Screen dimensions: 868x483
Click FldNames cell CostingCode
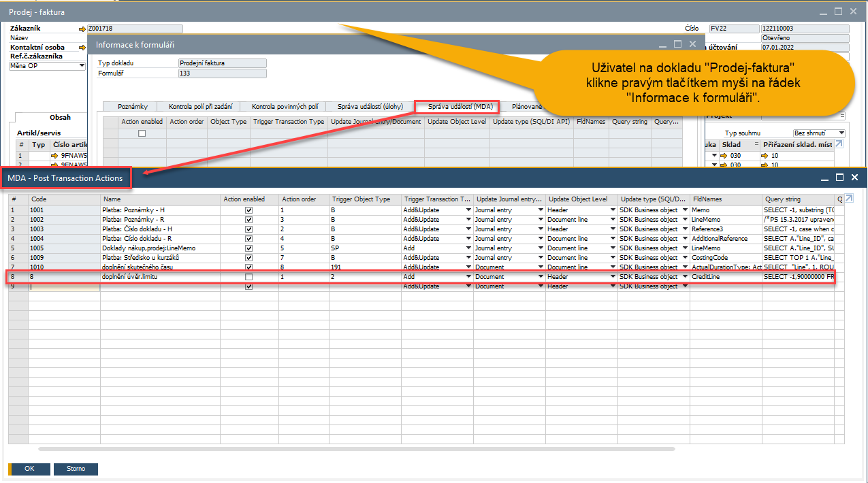click(x=726, y=258)
